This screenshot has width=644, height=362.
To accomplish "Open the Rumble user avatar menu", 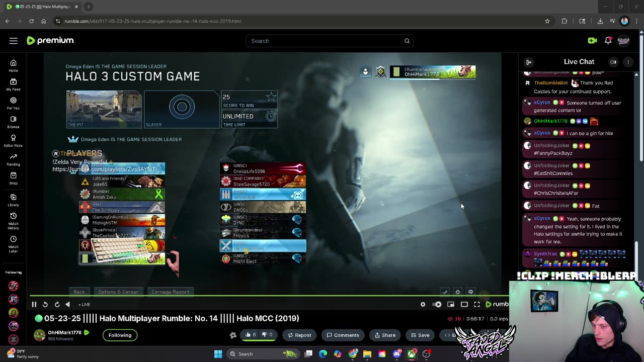I will click(623, 41).
